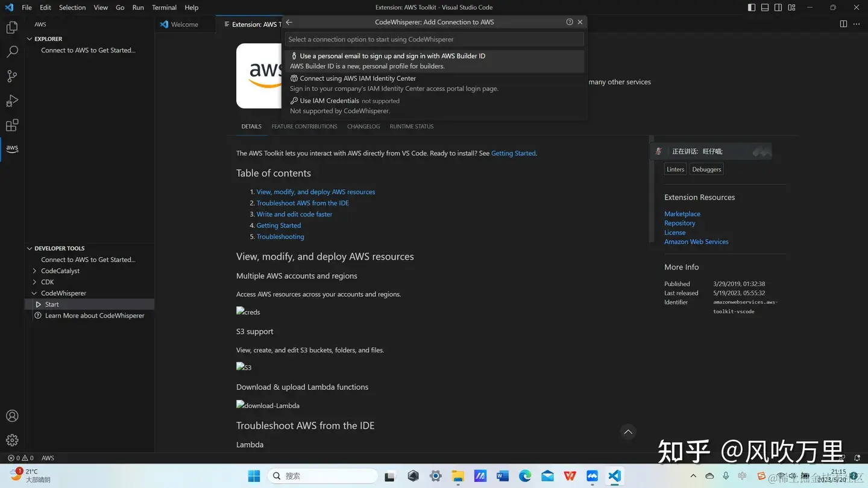Image resolution: width=868 pixels, height=488 pixels.
Task: Open the Terminal menu
Action: [164, 7]
